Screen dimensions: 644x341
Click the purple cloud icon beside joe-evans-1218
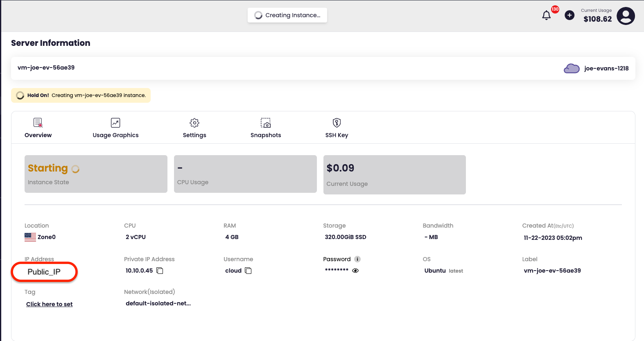click(x=572, y=68)
